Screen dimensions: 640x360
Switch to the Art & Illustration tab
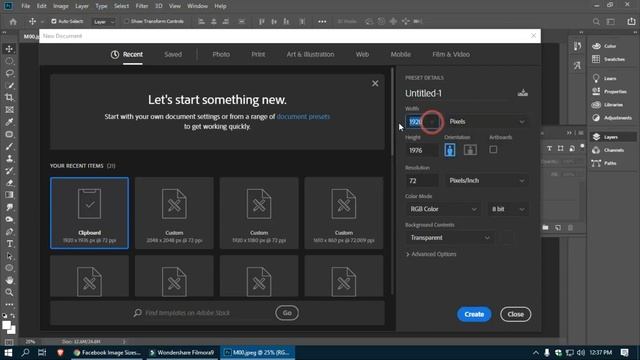tap(310, 54)
